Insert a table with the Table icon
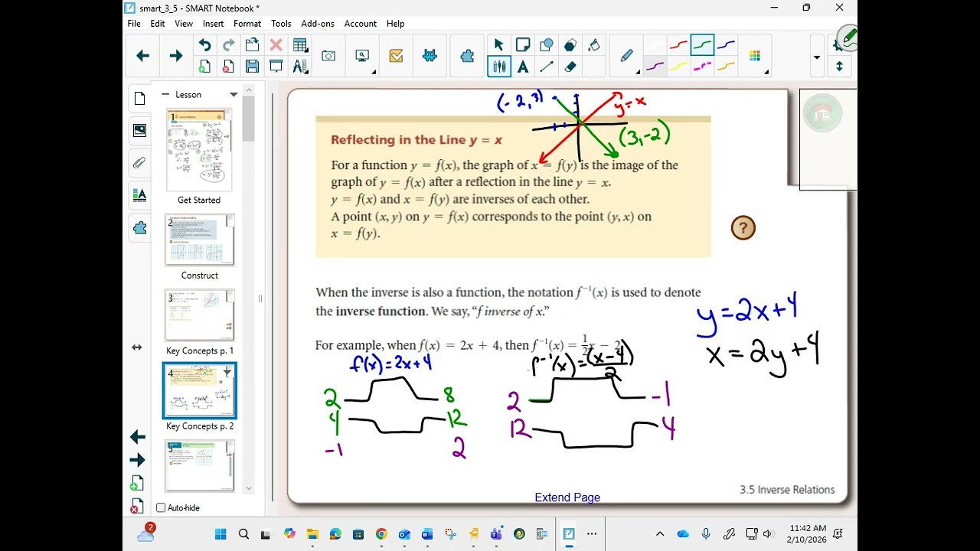This screenshot has width=980, height=551. pyautogui.click(x=300, y=45)
